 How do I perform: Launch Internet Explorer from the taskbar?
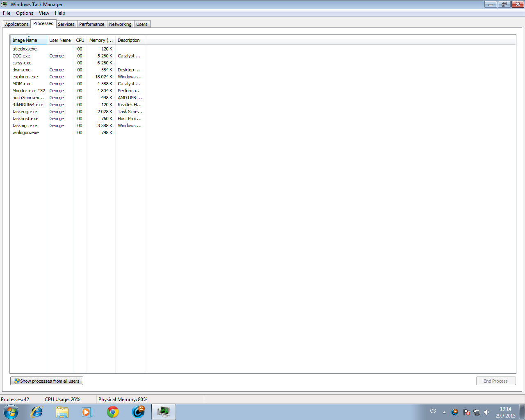click(37, 412)
